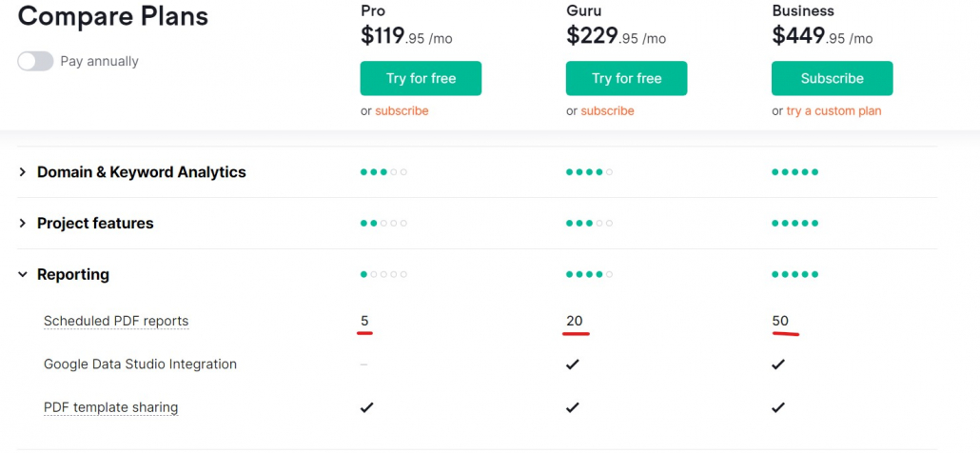Click Pro checkmark for PDF template sharing

367,407
